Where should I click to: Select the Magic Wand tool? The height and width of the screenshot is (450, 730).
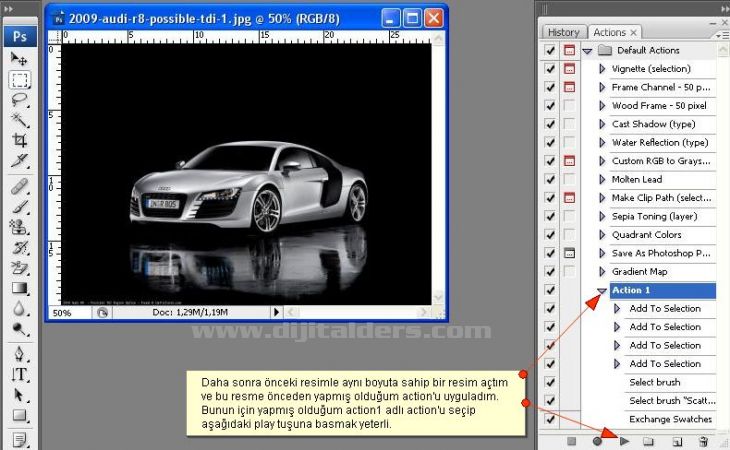(19, 120)
